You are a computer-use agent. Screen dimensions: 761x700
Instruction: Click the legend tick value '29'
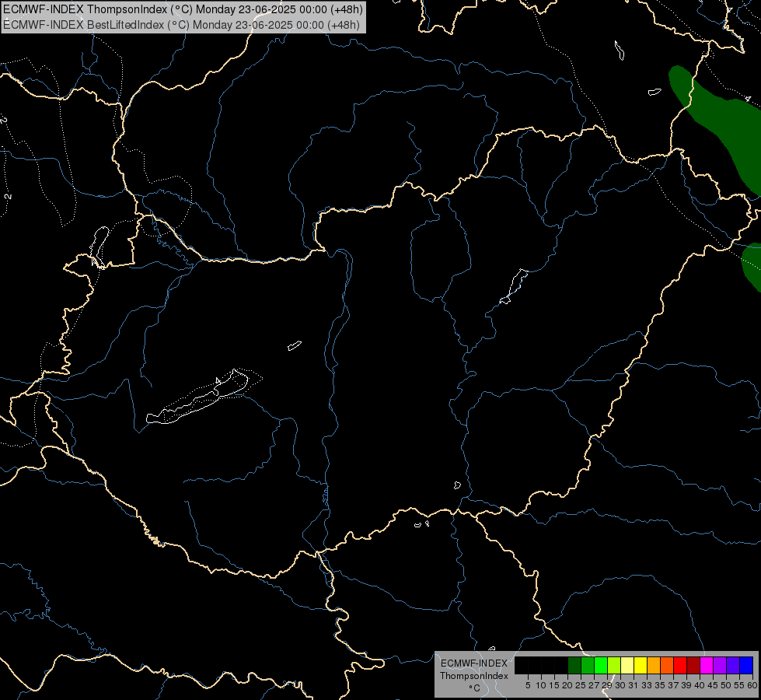(606, 685)
